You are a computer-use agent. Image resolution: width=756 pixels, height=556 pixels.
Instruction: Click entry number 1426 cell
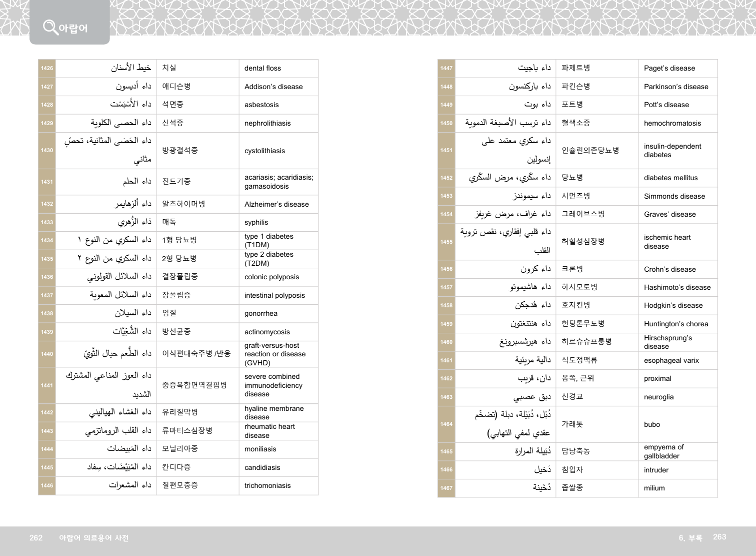47,69
